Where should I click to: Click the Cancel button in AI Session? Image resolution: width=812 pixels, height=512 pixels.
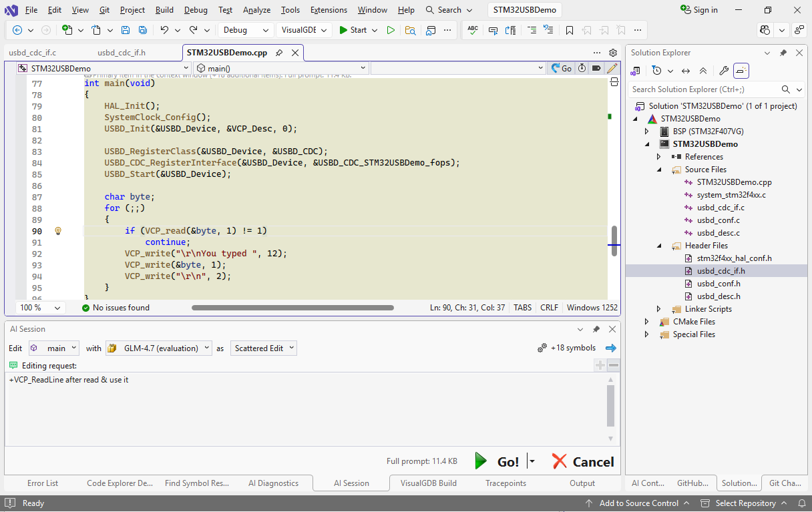[x=583, y=461]
